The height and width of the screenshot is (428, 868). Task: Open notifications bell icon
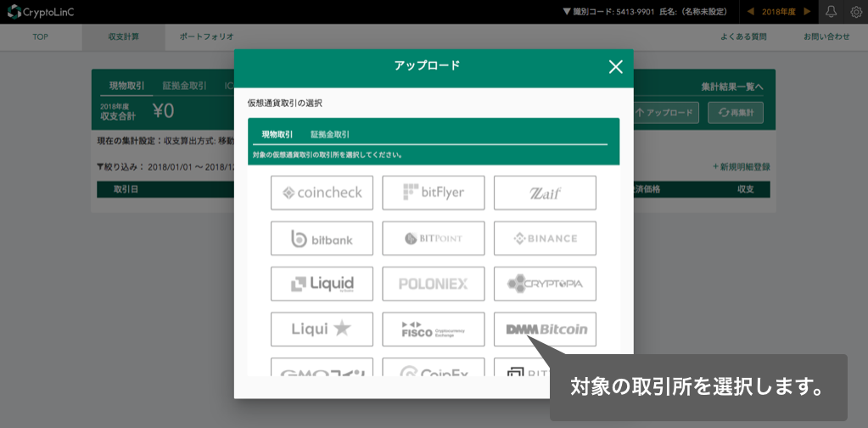[x=831, y=12]
